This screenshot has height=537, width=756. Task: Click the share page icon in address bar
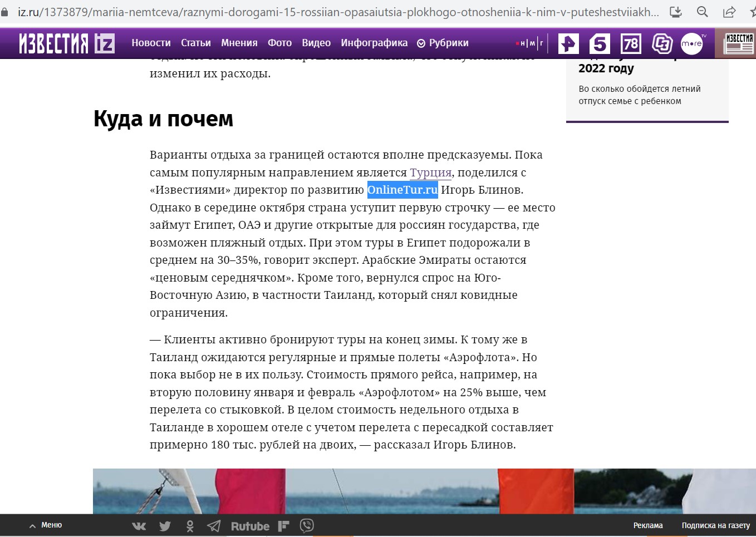tap(729, 12)
